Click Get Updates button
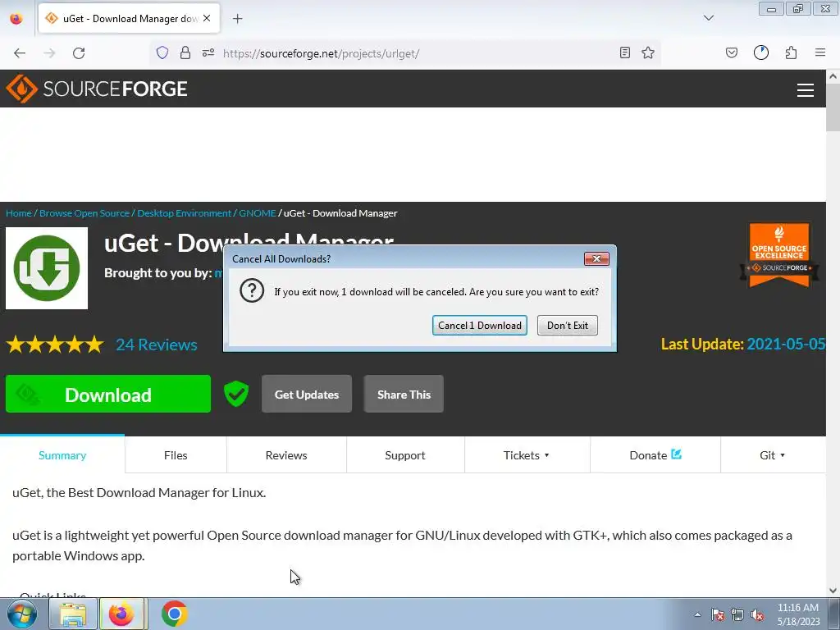The height and width of the screenshot is (630, 840). coord(307,394)
